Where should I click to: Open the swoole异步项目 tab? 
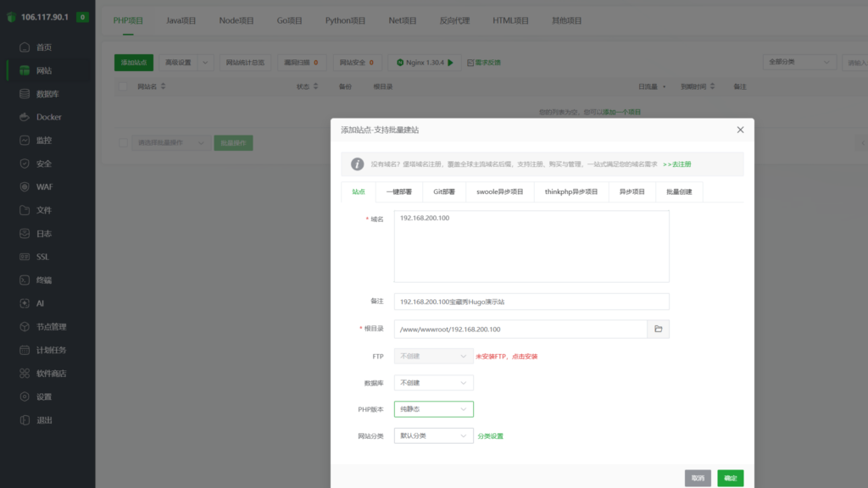(500, 192)
